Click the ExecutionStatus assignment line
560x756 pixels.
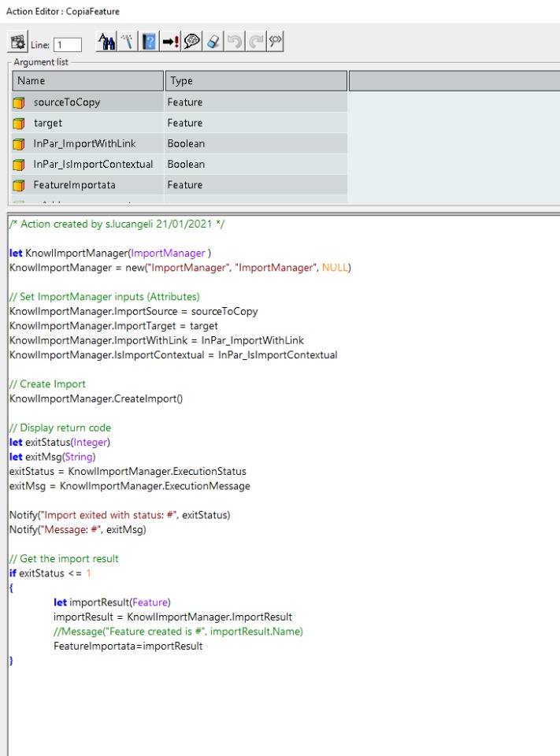click(128, 472)
